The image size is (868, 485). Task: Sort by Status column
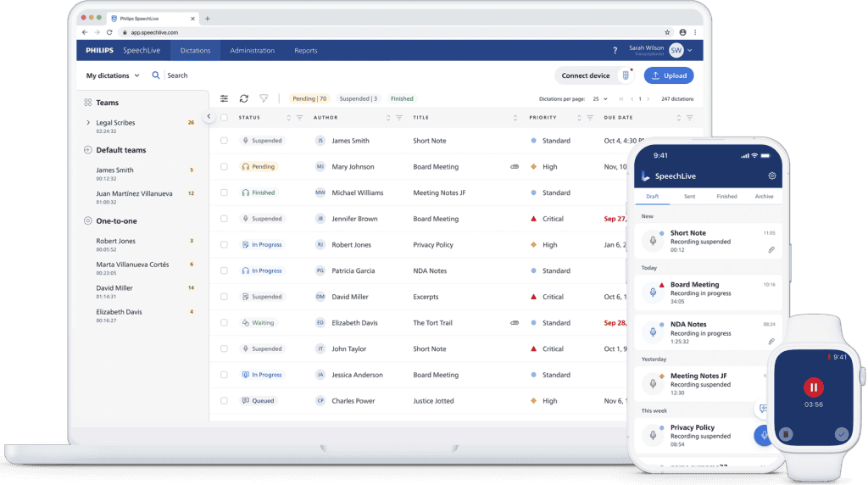[288, 118]
